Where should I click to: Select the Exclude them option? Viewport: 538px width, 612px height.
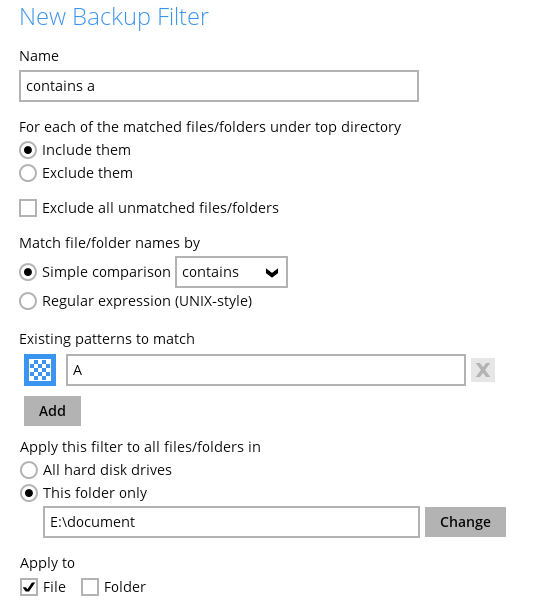click(x=28, y=173)
